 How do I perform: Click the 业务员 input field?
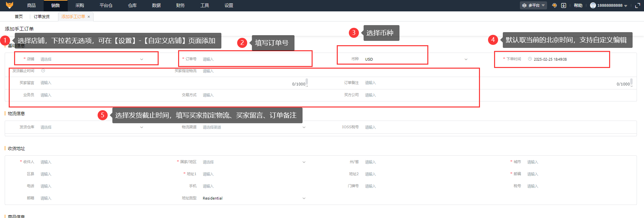[x=92, y=95]
